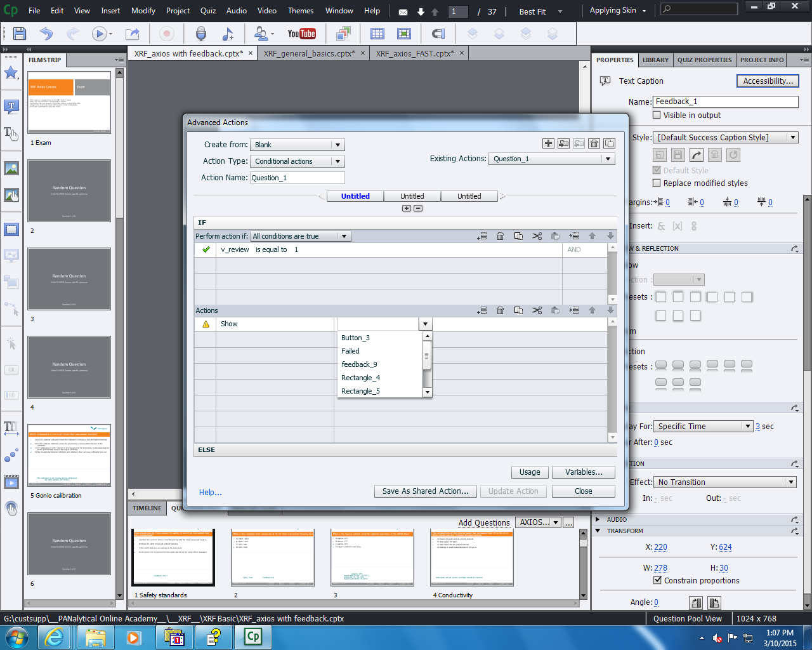Screen dimensions: 812x650
Task: Click the YouTube publish icon
Action: (x=301, y=34)
